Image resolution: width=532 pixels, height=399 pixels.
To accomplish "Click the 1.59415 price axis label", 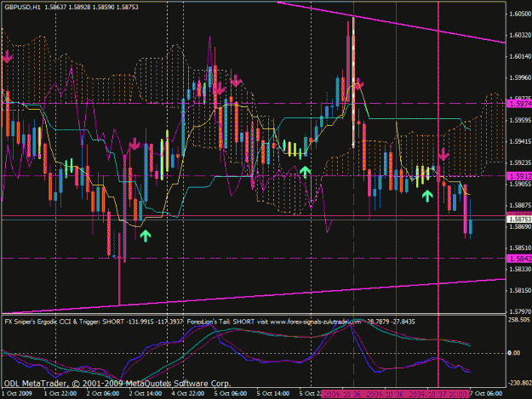I will pyautogui.click(x=520, y=141).
